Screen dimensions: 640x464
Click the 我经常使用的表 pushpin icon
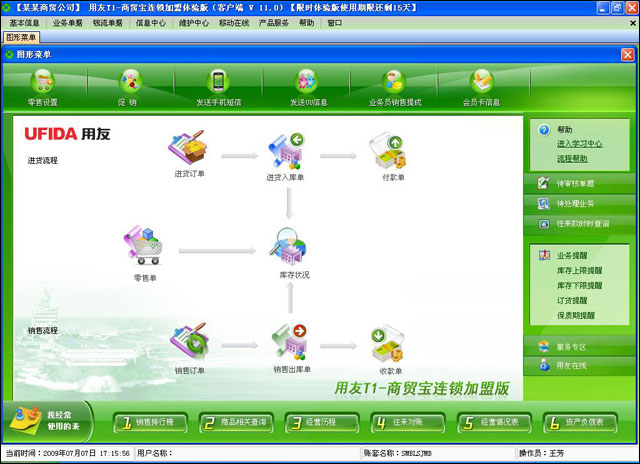(x=25, y=420)
